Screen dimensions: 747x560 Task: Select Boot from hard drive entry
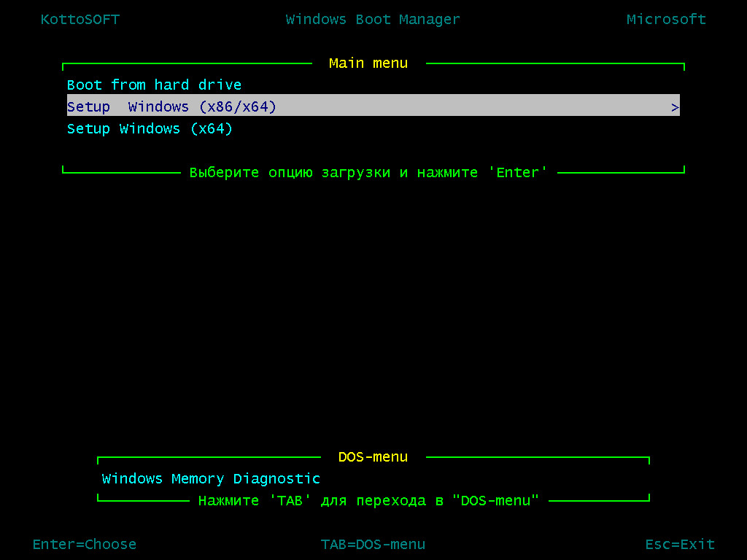click(x=154, y=85)
